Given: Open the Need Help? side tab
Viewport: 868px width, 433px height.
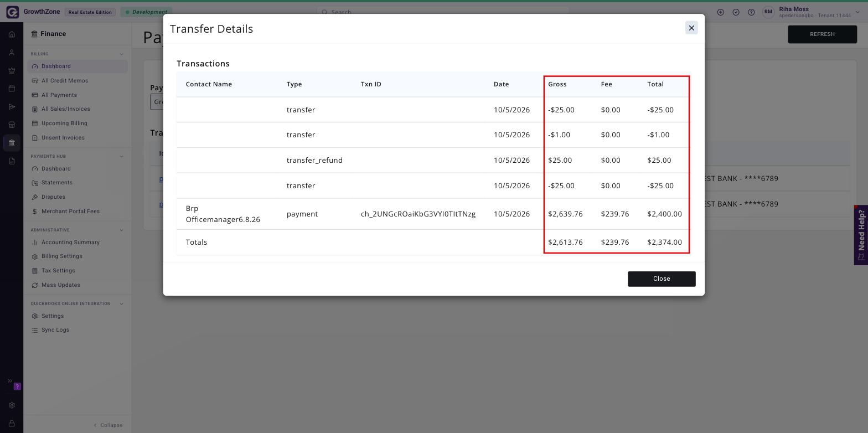Looking at the screenshot, I should click(861, 235).
